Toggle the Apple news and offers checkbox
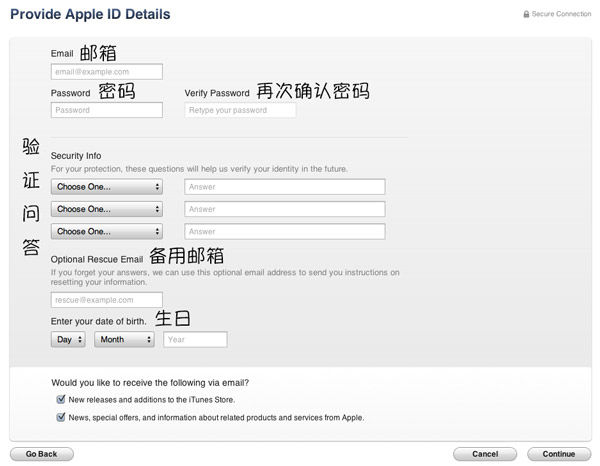600x466 pixels. [x=61, y=417]
